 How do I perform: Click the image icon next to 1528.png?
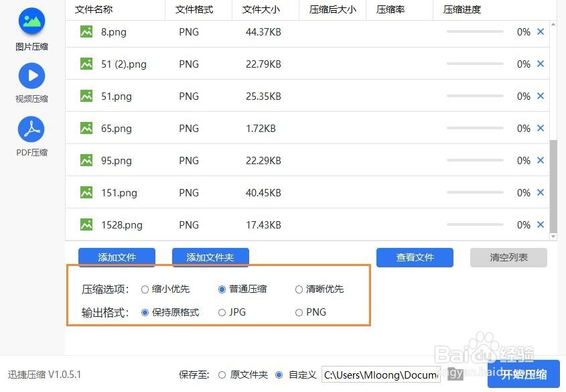pos(86,224)
